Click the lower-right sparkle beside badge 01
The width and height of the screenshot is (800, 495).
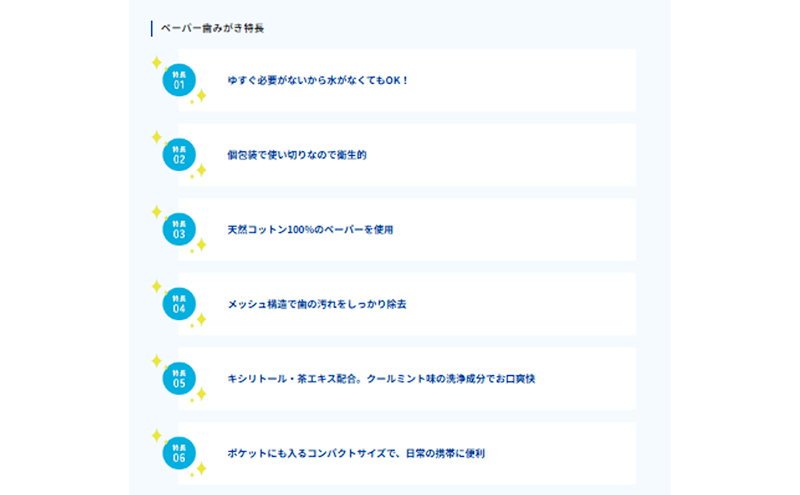(200, 96)
